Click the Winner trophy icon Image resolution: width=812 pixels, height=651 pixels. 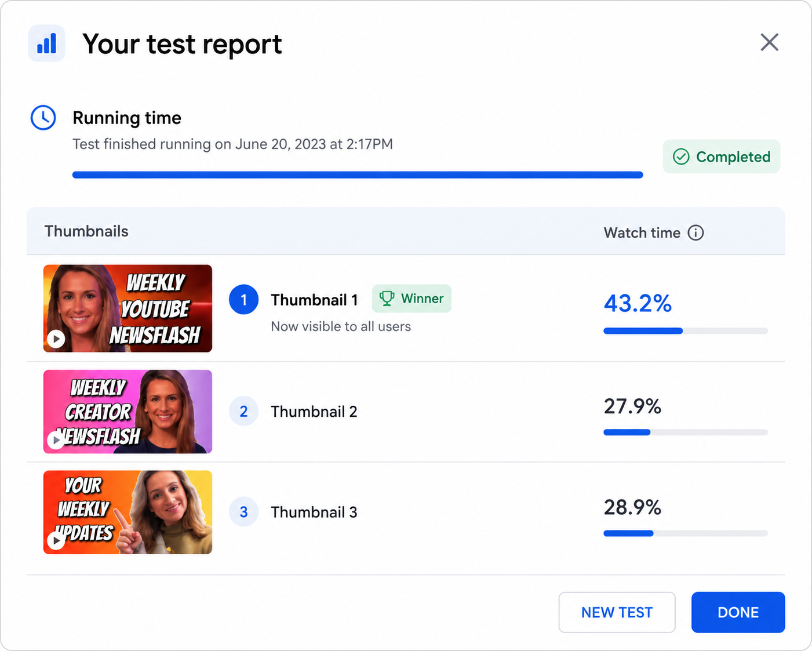pyautogui.click(x=387, y=299)
